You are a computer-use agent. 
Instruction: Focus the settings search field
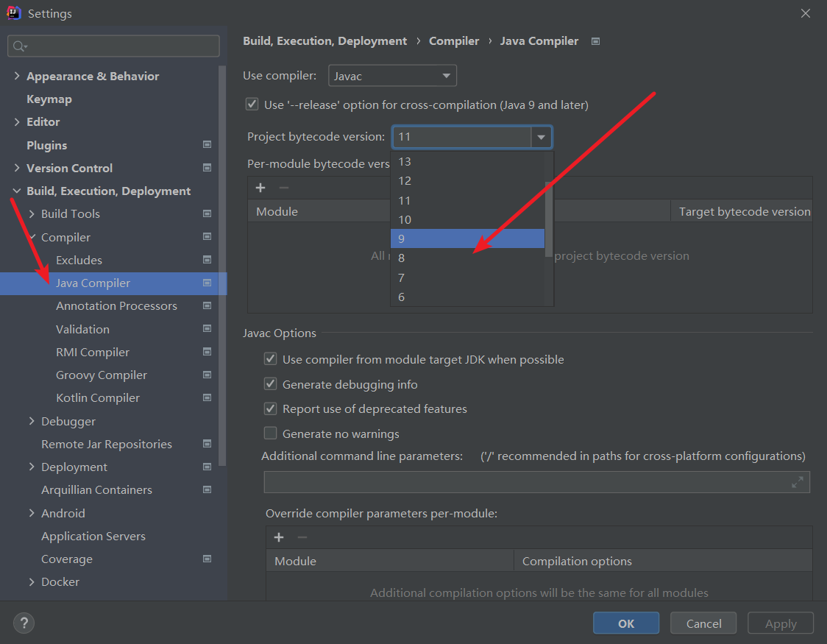pyautogui.click(x=113, y=46)
